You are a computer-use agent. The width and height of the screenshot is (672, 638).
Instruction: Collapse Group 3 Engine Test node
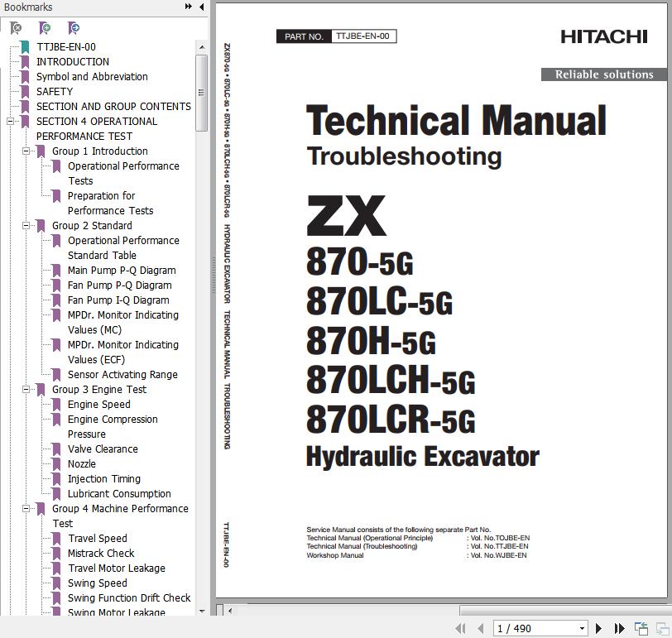pos(26,390)
